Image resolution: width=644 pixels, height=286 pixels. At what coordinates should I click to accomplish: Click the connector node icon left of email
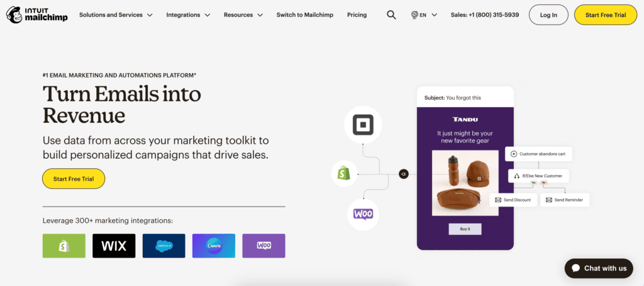pos(404,174)
